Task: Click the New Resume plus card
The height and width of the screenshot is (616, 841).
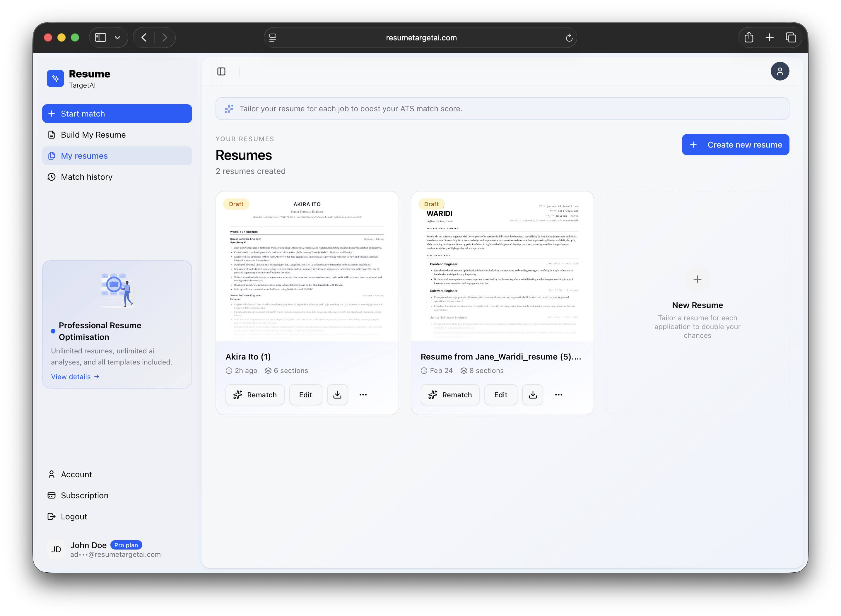Action: click(x=697, y=279)
